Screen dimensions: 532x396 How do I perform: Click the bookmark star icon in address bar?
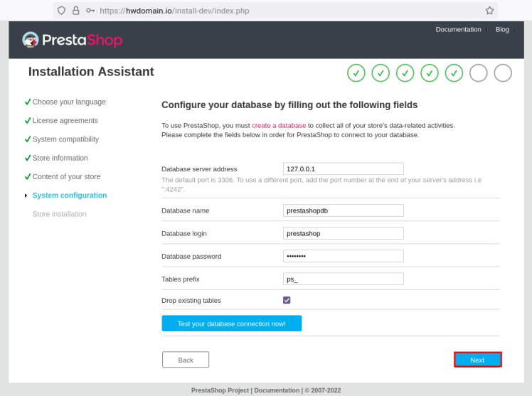(x=489, y=11)
